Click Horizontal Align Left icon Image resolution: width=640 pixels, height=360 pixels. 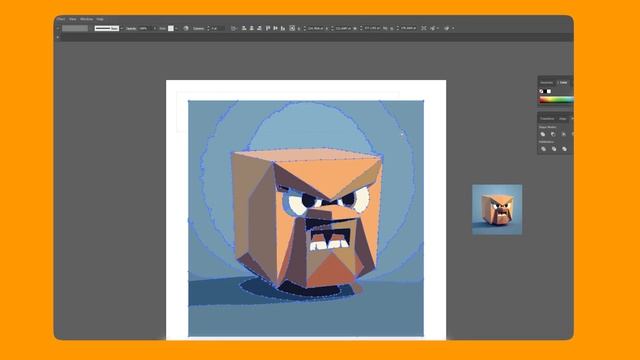click(x=244, y=28)
